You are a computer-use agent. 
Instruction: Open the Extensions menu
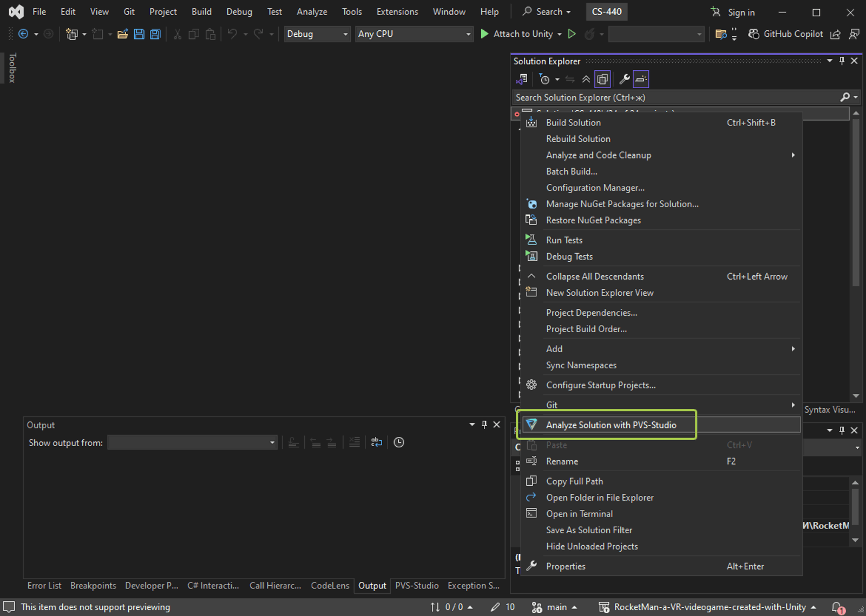(x=397, y=11)
